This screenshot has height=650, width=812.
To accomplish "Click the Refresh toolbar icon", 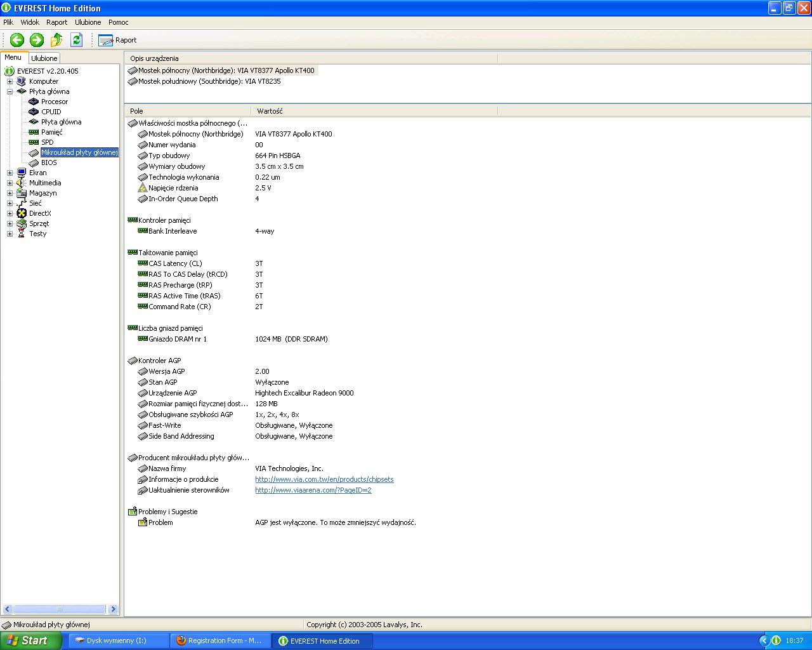I will point(77,40).
